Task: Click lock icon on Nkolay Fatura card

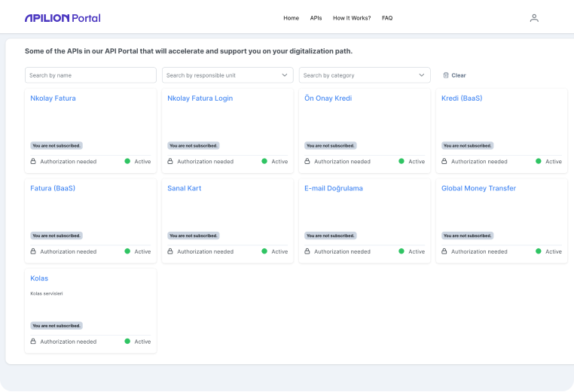Action: click(33, 161)
